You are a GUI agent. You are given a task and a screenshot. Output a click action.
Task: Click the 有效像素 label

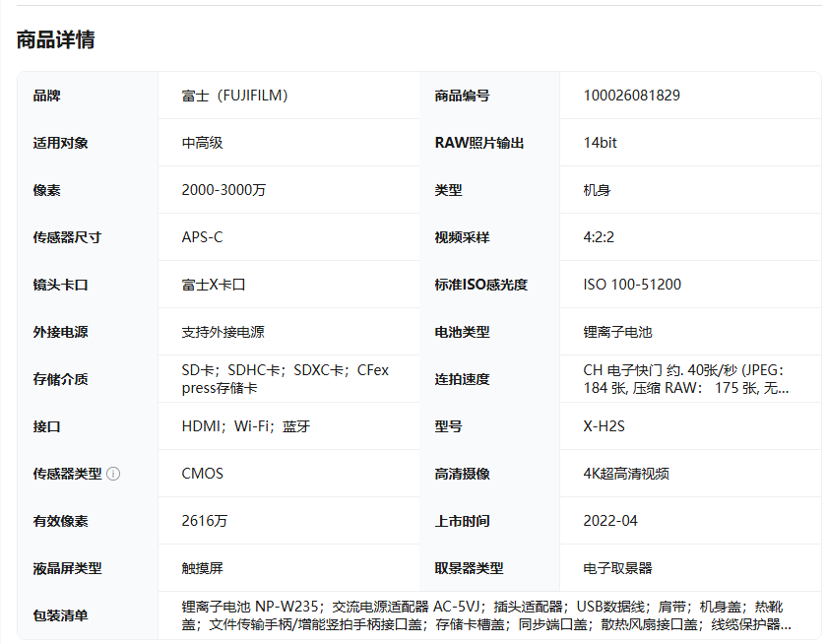pyautogui.click(x=60, y=521)
